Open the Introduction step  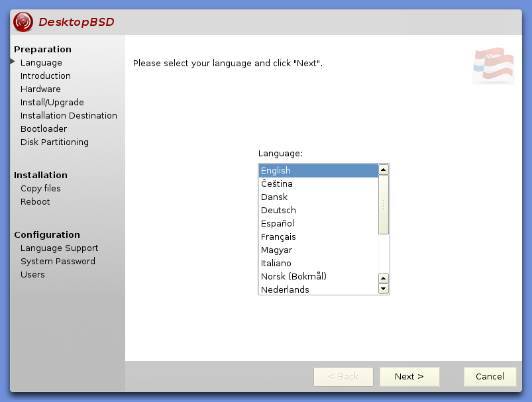coord(45,75)
